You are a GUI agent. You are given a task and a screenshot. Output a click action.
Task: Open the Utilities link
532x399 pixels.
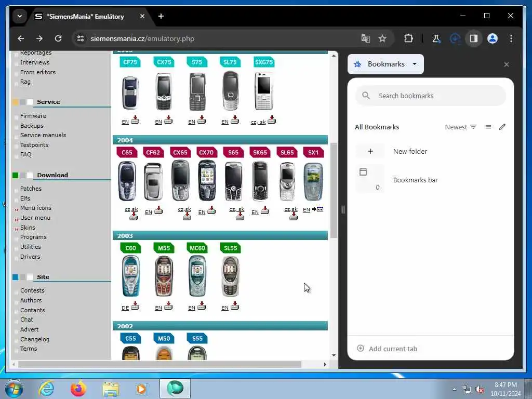[30, 247]
